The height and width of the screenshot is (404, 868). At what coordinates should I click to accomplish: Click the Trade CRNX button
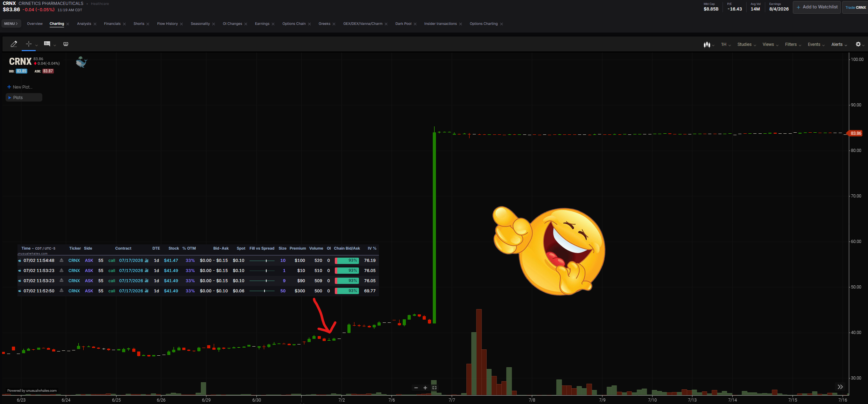855,7
